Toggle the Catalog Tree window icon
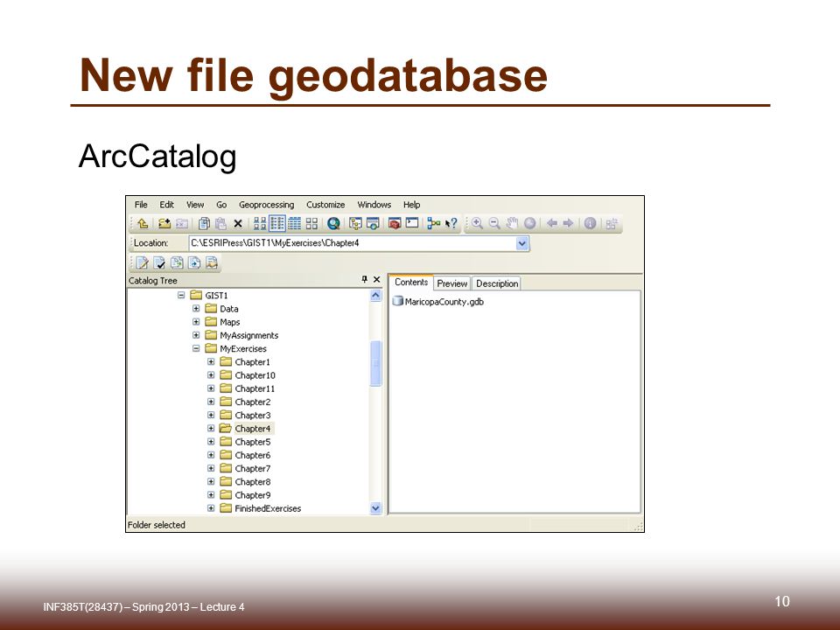This screenshot has width=840, height=630. pyautogui.click(x=355, y=223)
